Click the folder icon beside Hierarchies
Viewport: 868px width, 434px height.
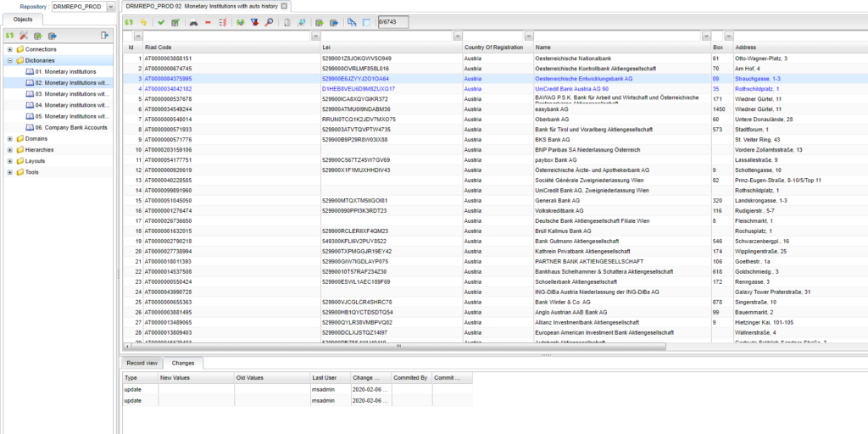[20, 150]
